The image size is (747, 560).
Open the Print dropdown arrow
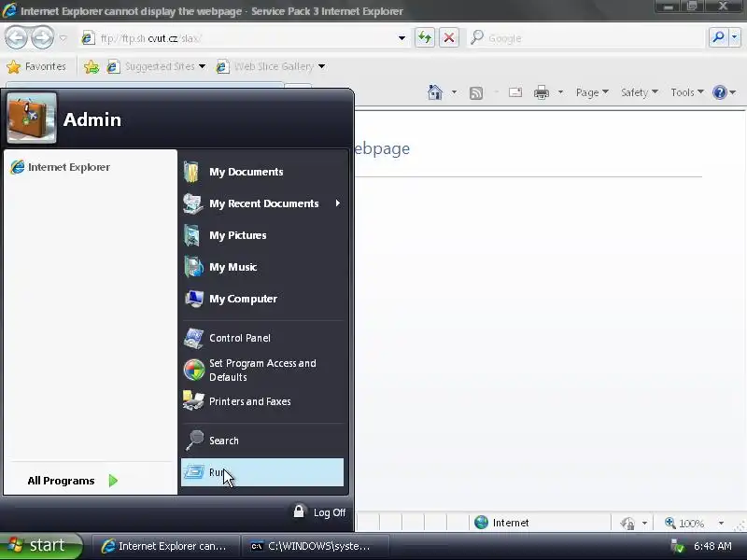(x=560, y=91)
